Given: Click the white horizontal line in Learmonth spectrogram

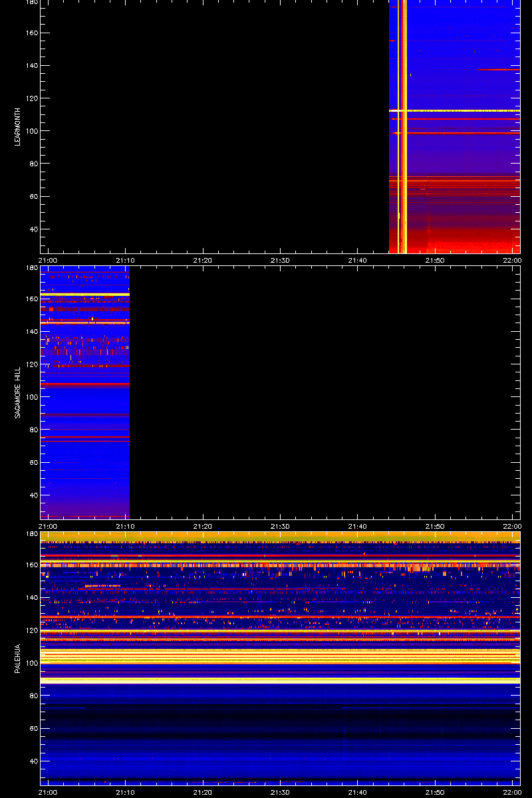Looking at the screenshot, I should click(454, 110).
